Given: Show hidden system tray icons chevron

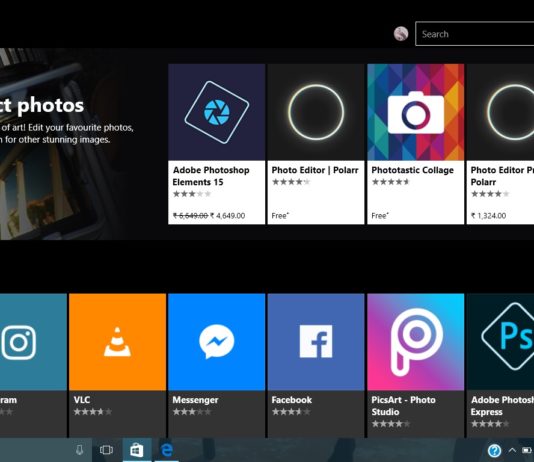Looking at the screenshot, I should (512, 450).
